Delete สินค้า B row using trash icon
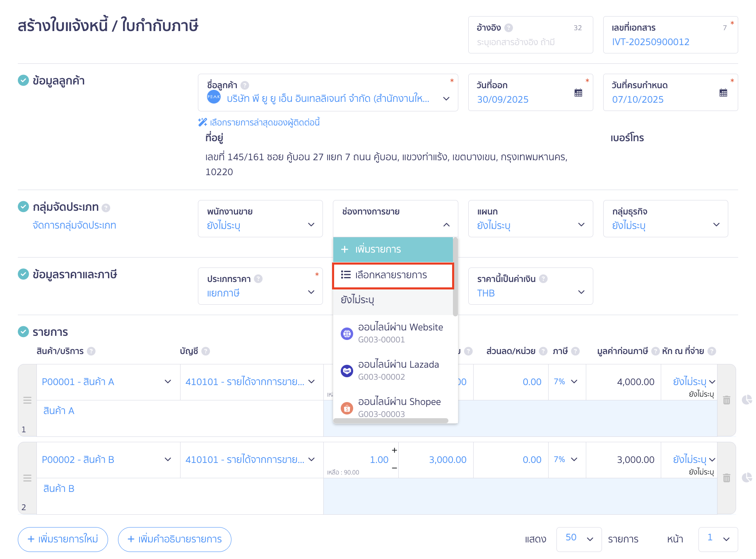756x559 pixels. [x=726, y=478]
